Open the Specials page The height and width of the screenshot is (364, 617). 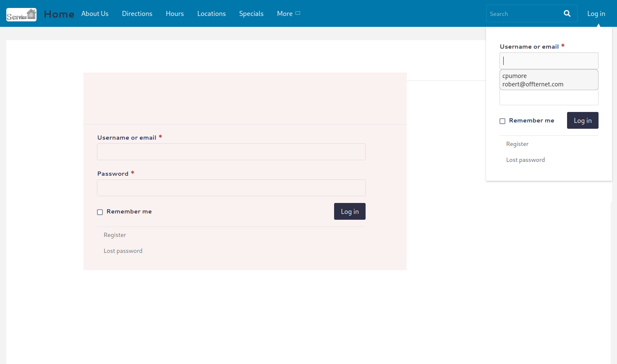click(251, 13)
